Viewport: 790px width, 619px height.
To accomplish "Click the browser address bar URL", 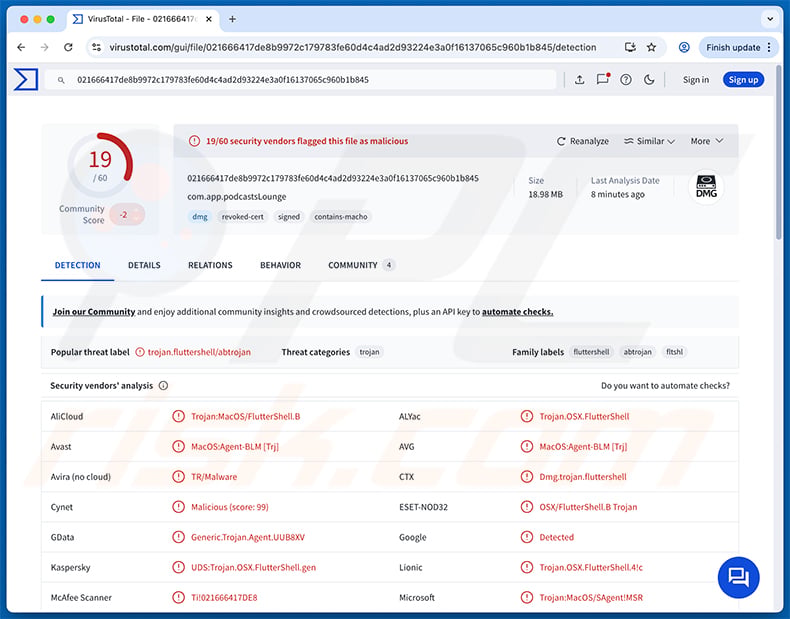I will tap(353, 47).
